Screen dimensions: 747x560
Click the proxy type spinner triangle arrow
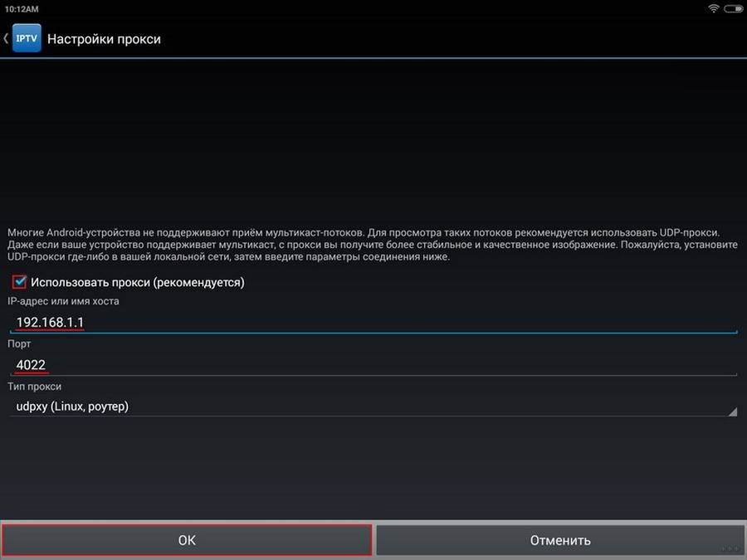(731, 411)
